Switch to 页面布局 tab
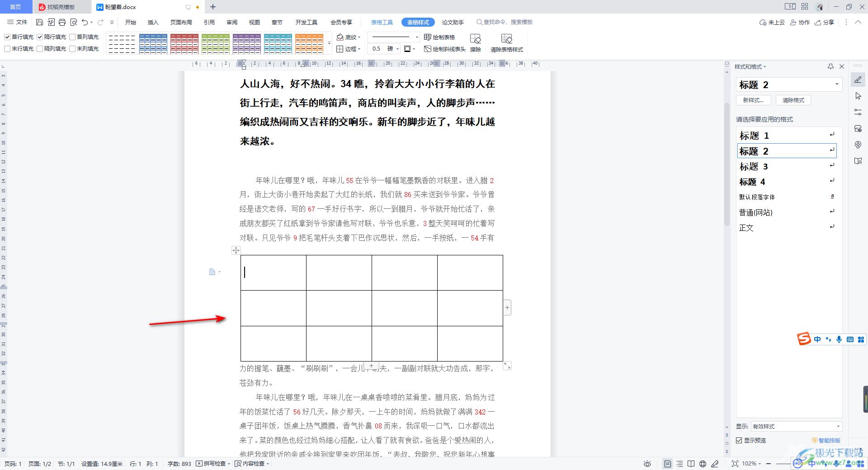Viewport: 868px width, 470px height. click(181, 22)
